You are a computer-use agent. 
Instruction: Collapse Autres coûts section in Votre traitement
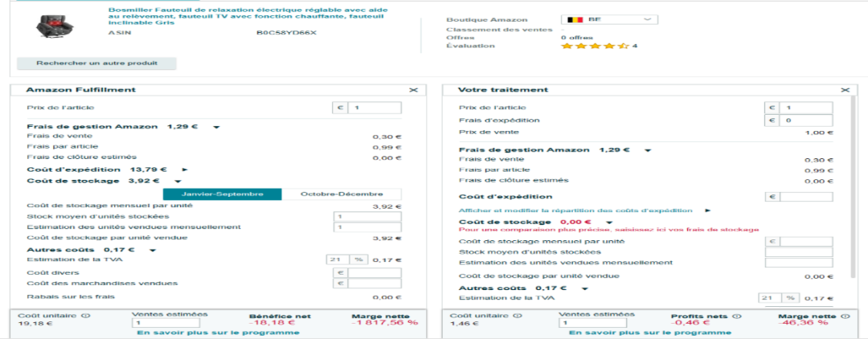tap(584, 288)
